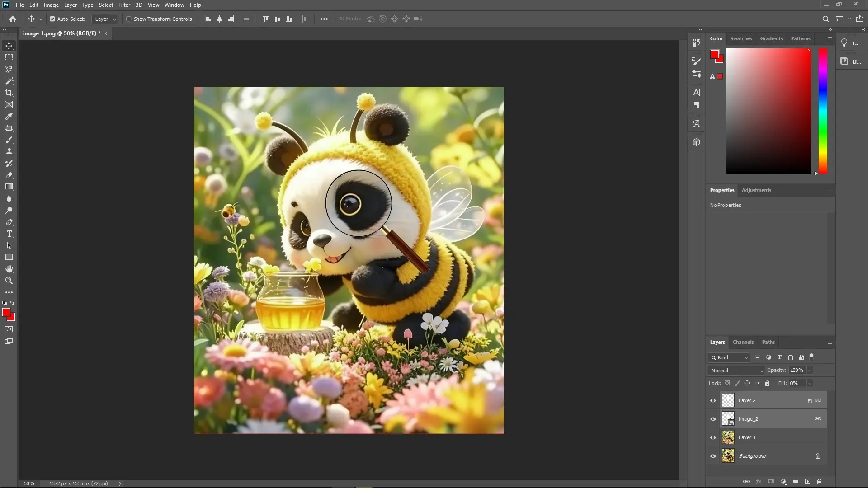This screenshot has width=868, height=488.
Task: Toggle visibility of the Background layer
Action: (713, 456)
